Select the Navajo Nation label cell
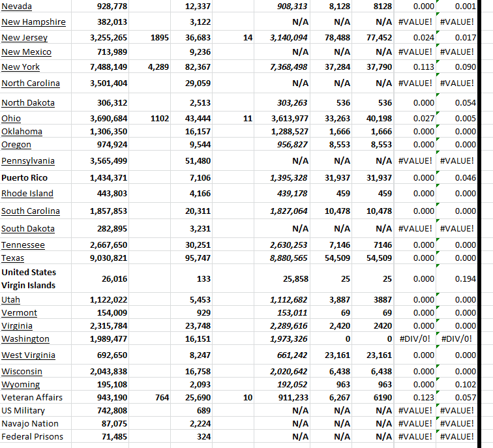This screenshot has width=493, height=448. [30, 424]
